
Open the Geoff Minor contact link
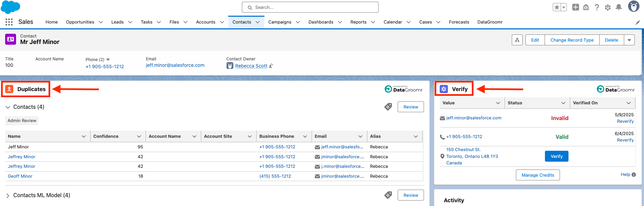point(20,176)
